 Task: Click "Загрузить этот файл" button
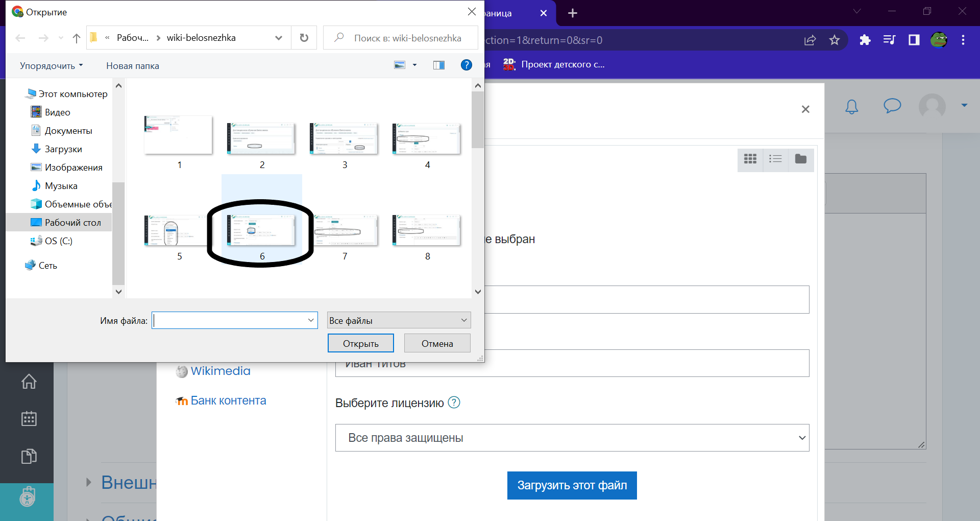[x=572, y=485]
